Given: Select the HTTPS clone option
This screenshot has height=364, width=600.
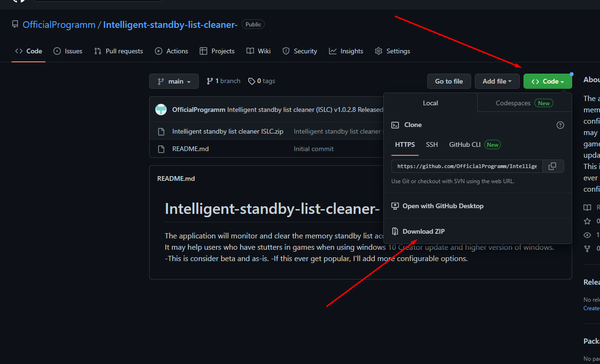Looking at the screenshot, I should pos(405,144).
